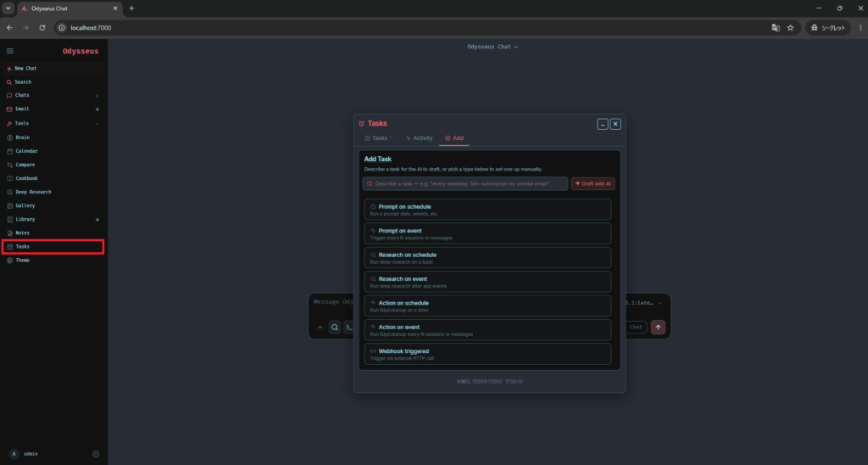Choose Action on event task type
The height and width of the screenshot is (465, 868).
[487, 330]
